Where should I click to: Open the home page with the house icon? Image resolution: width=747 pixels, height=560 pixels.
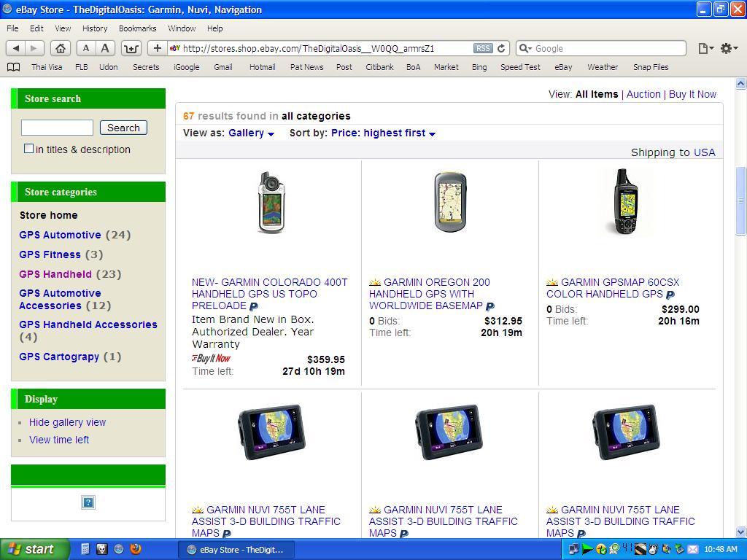(x=61, y=48)
